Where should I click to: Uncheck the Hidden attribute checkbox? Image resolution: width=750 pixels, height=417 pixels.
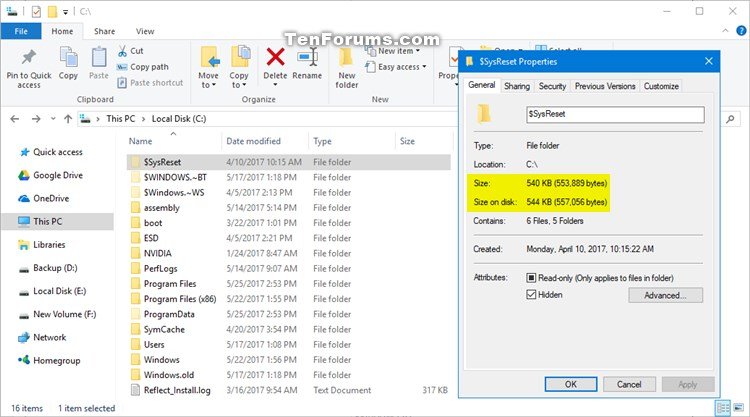531,295
